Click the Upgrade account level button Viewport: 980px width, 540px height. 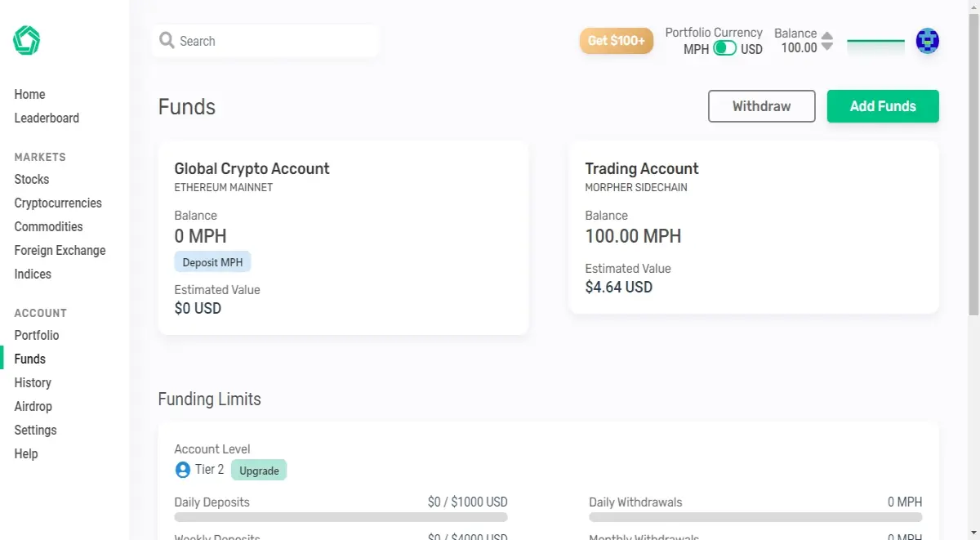[259, 471]
